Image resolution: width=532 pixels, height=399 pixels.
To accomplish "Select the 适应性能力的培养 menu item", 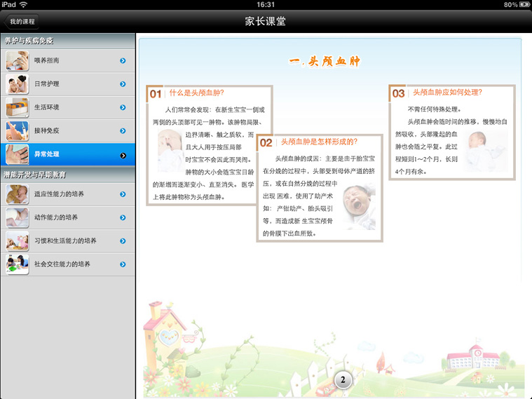I will (x=68, y=194).
